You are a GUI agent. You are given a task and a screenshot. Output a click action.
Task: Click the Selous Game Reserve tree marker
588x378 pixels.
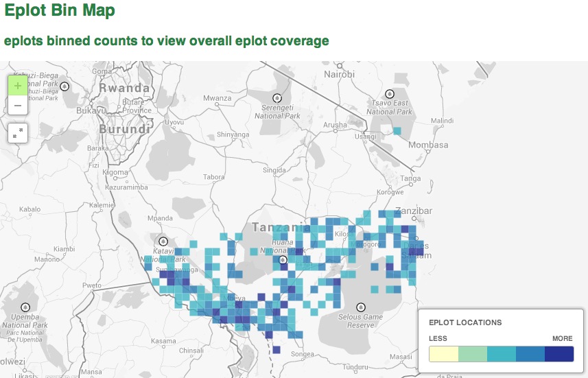pos(361,307)
